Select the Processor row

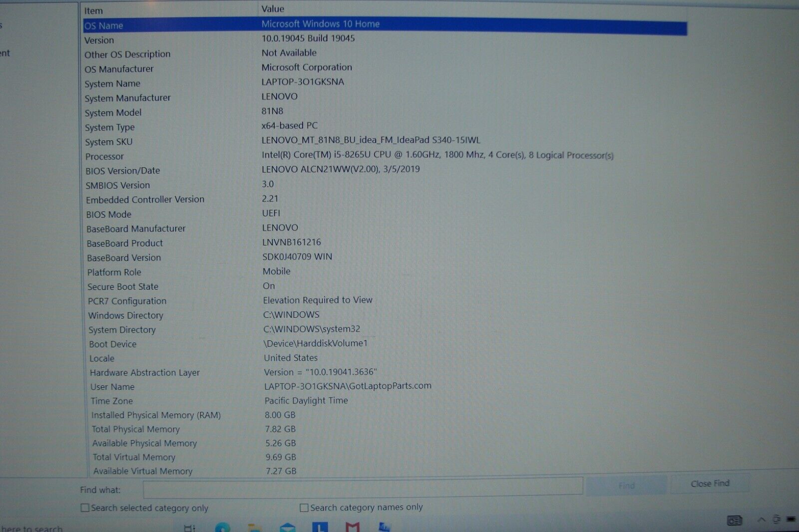click(385, 156)
